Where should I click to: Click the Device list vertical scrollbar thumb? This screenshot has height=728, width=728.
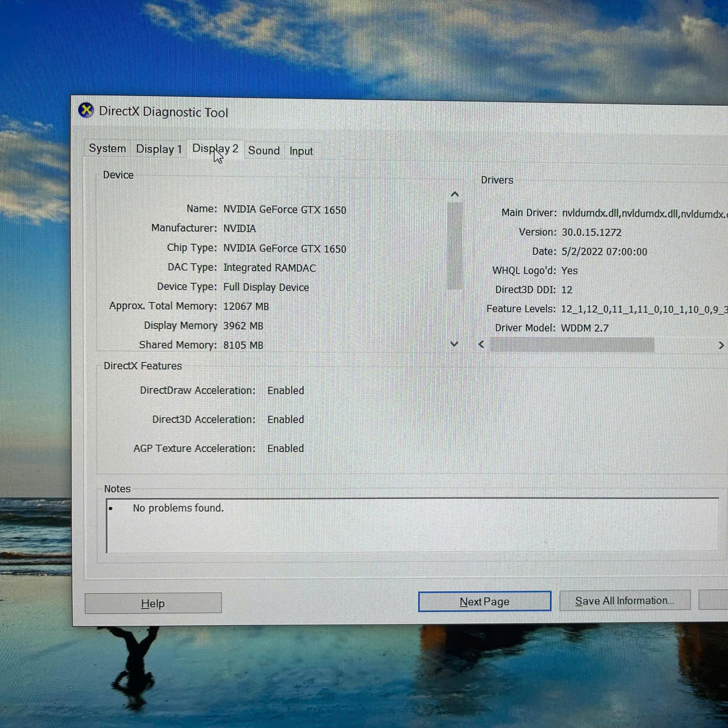455,246
